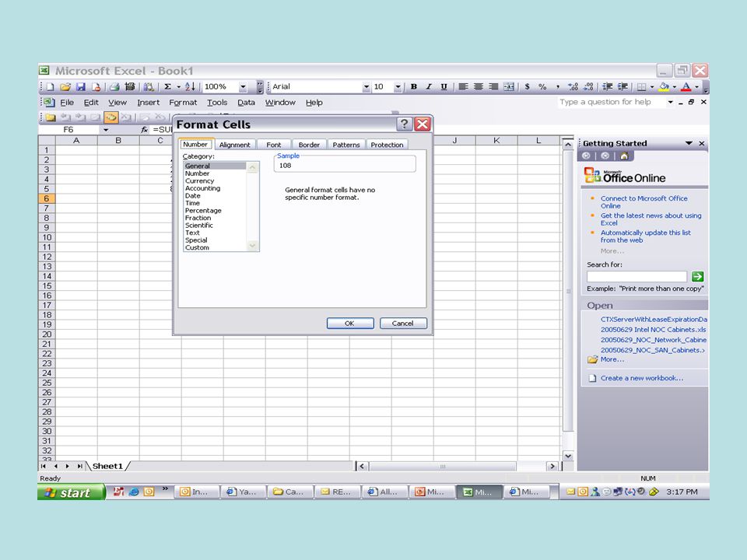Click Create a new workbook link
This screenshot has width=747, height=560.
click(x=642, y=378)
